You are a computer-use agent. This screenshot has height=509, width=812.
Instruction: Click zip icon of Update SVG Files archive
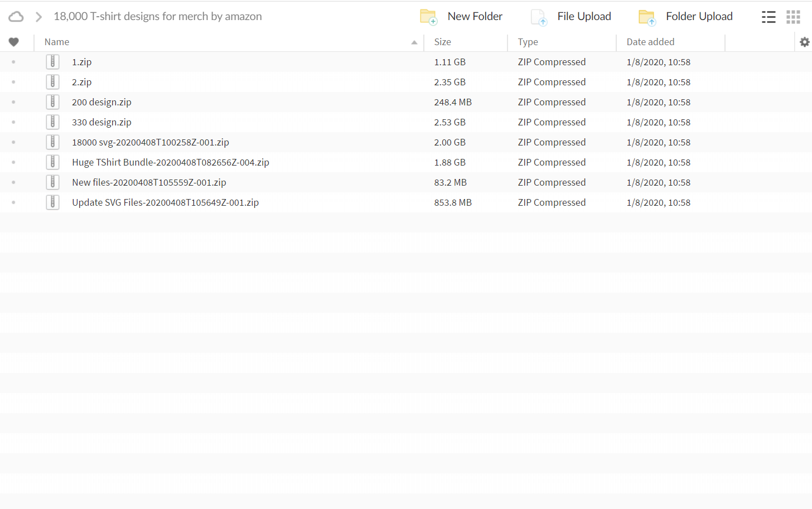coord(52,202)
